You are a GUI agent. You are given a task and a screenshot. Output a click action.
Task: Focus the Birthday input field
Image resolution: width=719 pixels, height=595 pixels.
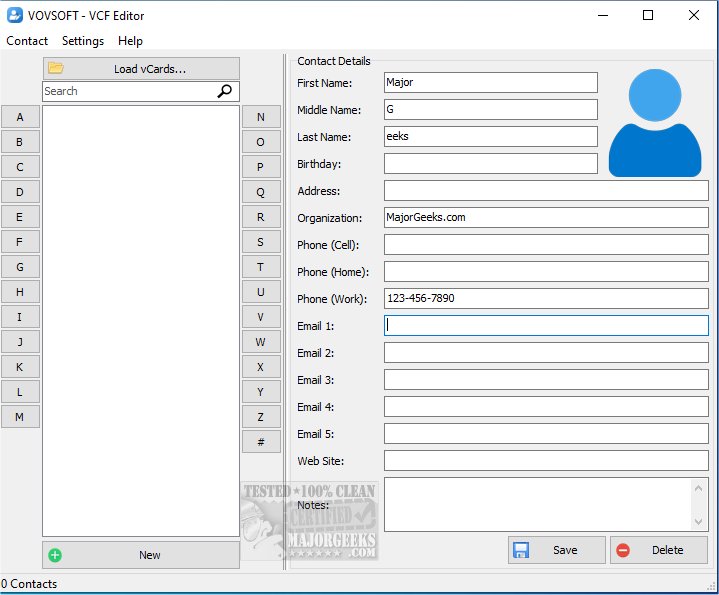point(490,164)
